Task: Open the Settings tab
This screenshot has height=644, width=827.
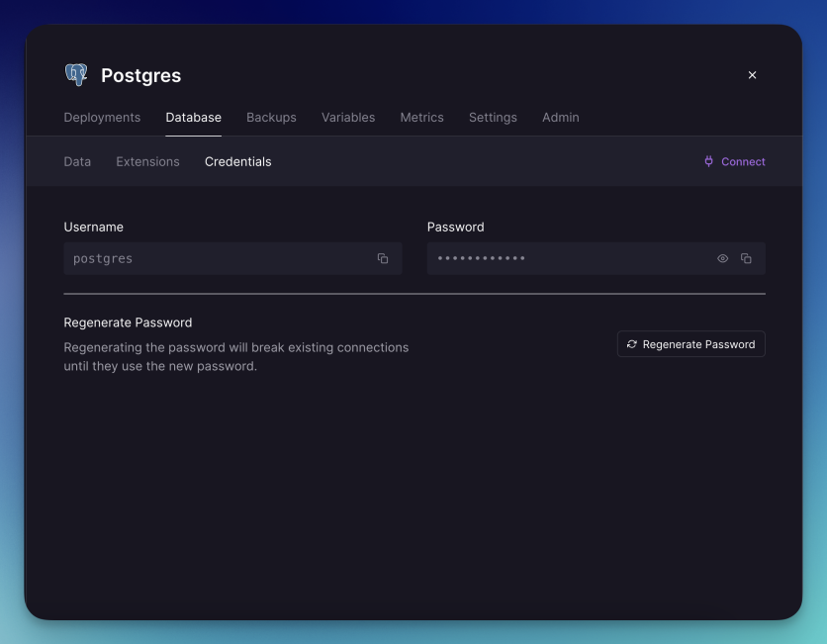Action: click(493, 117)
